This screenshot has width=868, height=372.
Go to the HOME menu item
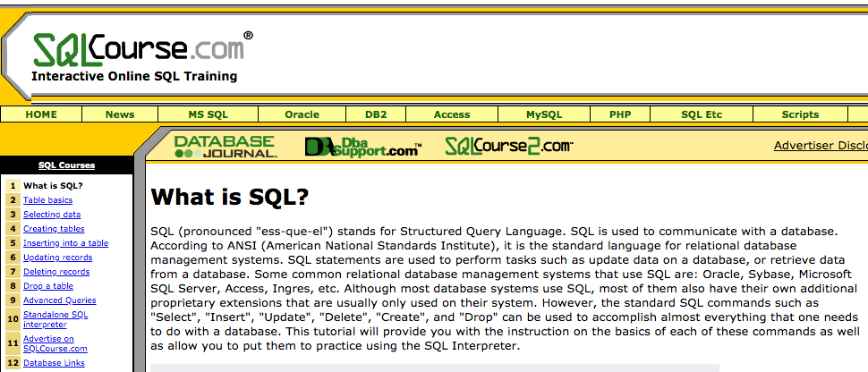tap(41, 114)
